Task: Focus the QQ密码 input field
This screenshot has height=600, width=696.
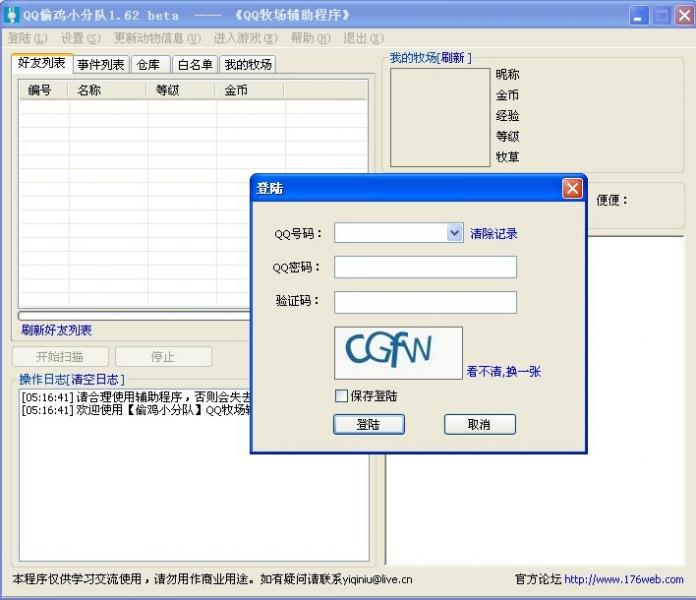Action: point(425,267)
